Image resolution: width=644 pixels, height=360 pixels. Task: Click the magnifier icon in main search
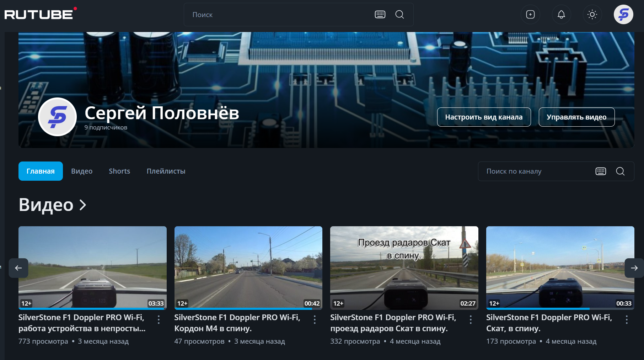tap(399, 15)
